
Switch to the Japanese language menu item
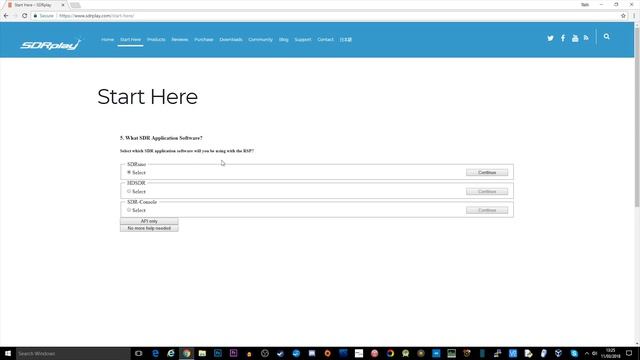[346, 40]
